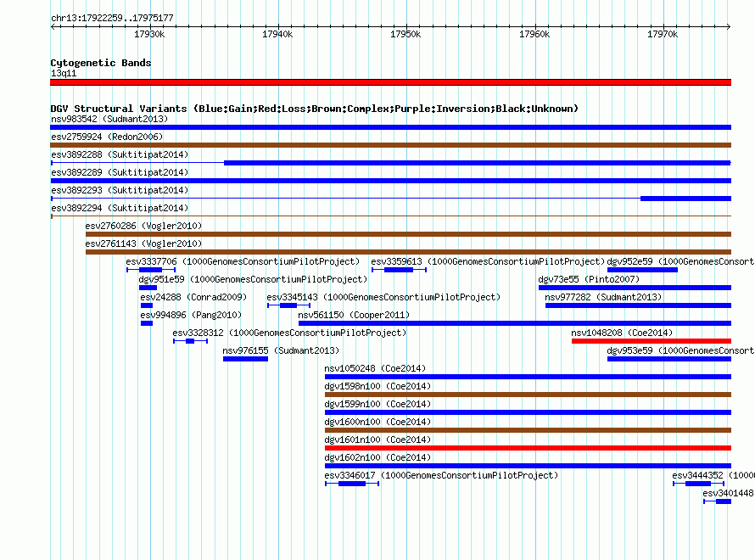Click the chr13:17922259..17975177 position label
The height and width of the screenshot is (560, 755).
pos(112,18)
